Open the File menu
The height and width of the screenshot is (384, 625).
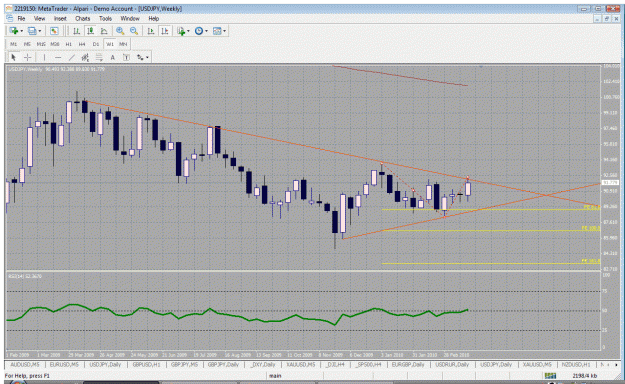pos(21,19)
